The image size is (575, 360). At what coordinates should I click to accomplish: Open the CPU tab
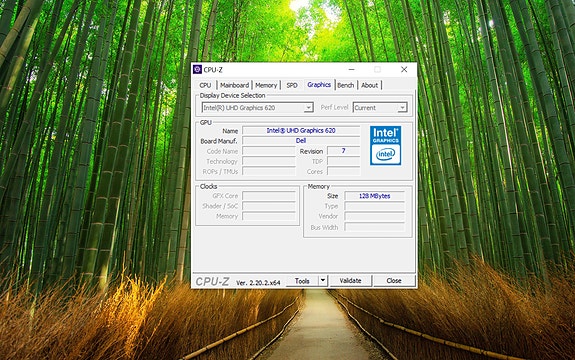205,85
